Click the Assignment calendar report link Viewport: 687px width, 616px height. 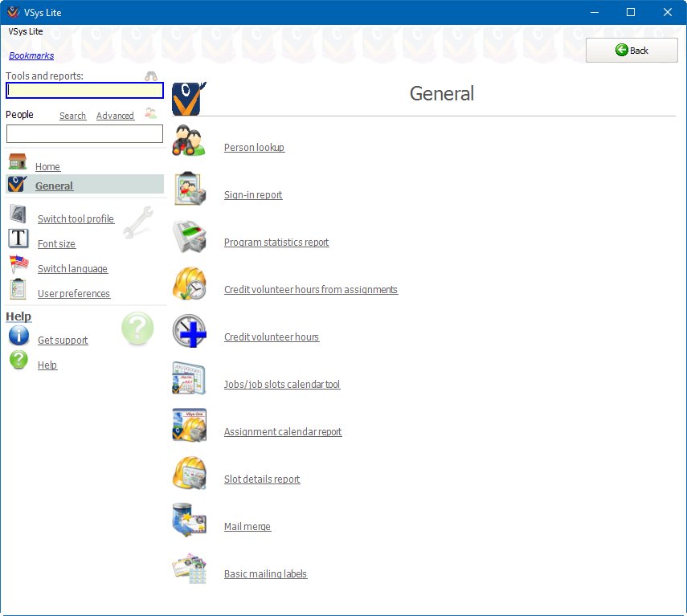tap(283, 432)
